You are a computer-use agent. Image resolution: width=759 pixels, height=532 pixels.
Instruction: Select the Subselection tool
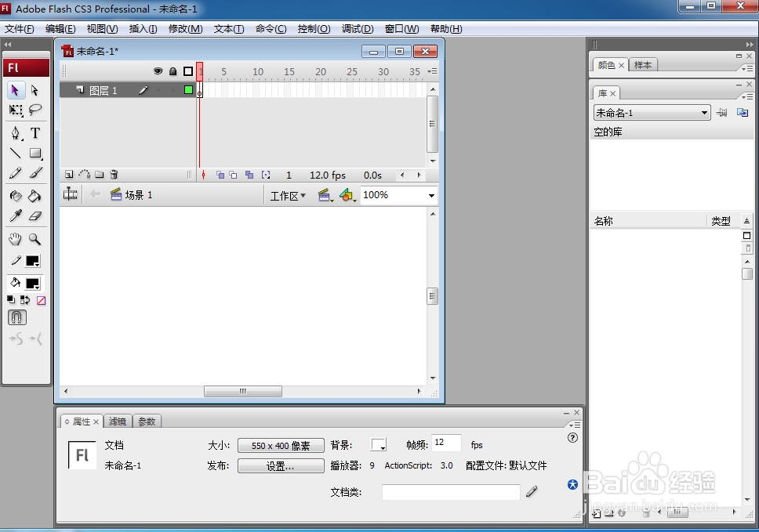click(x=34, y=90)
